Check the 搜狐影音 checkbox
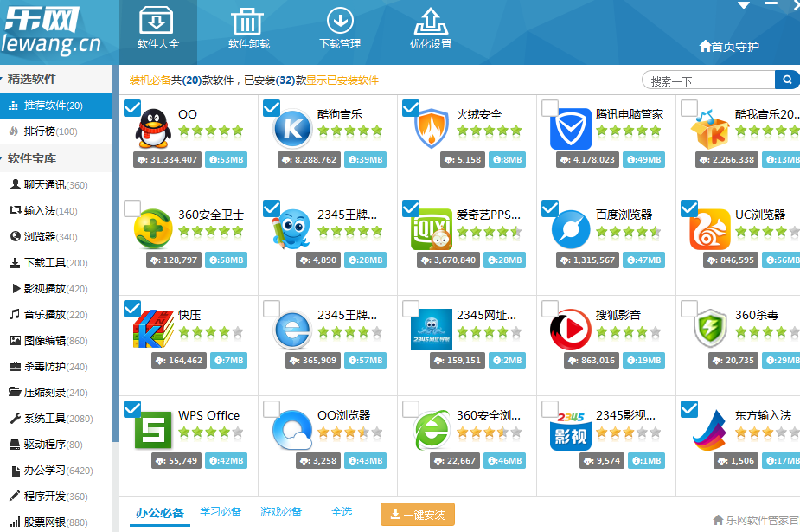The height and width of the screenshot is (532, 800). point(549,309)
